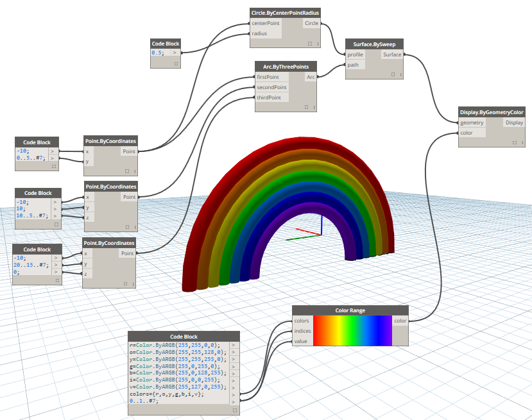Edit the 0.5 value in Code Block
The width and height of the screenshot is (532, 420).
[x=158, y=53]
